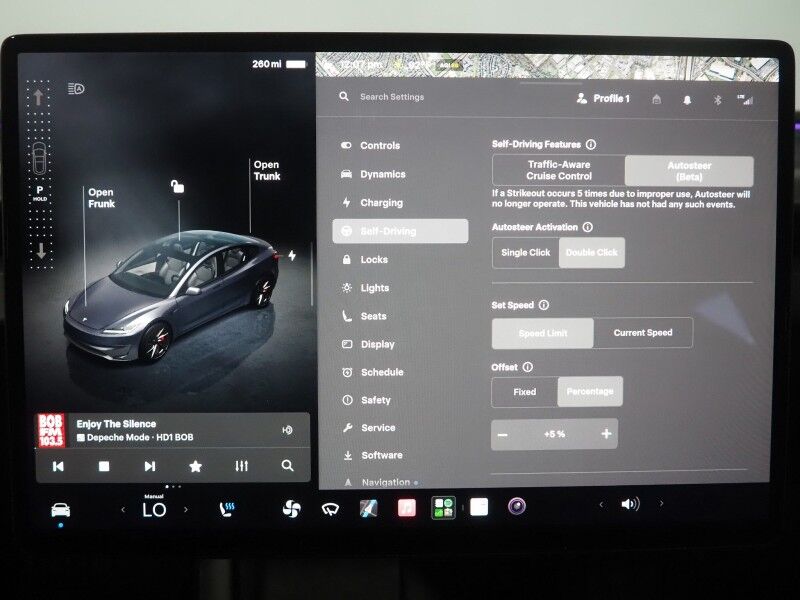This screenshot has height=600, width=800.
Task: Open the white app icon in dock
Action: point(479,507)
